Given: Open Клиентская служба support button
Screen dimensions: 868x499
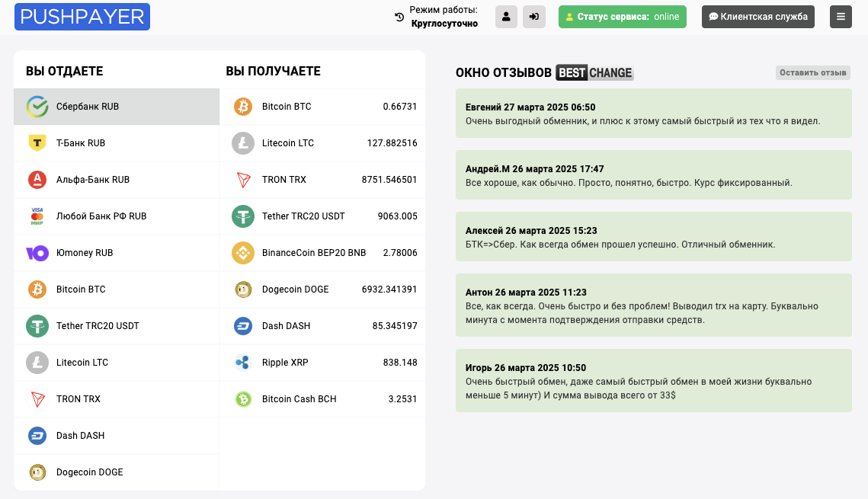Looking at the screenshot, I should coord(757,17).
